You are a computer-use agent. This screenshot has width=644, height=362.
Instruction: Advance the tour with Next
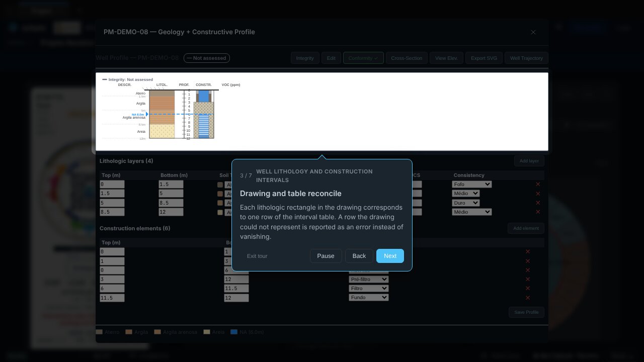[x=390, y=256]
